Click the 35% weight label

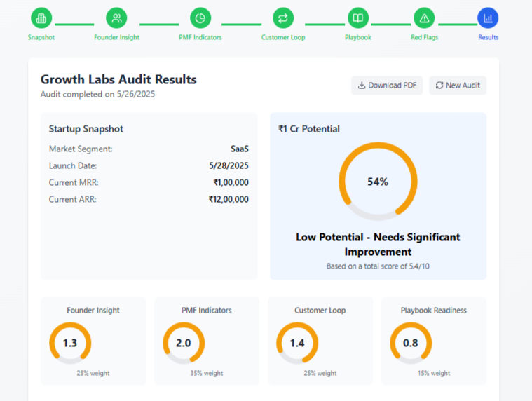click(207, 373)
